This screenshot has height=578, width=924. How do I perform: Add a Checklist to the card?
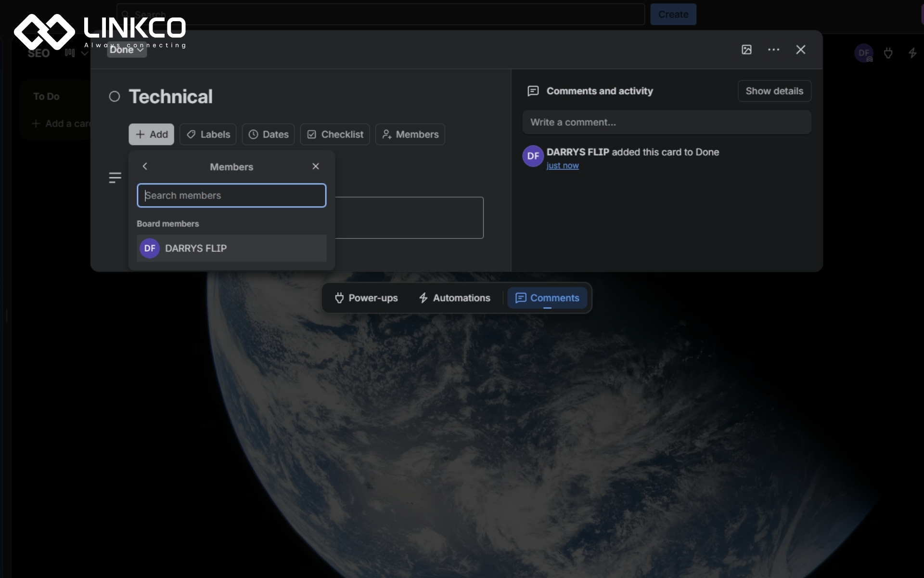click(335, 134)
